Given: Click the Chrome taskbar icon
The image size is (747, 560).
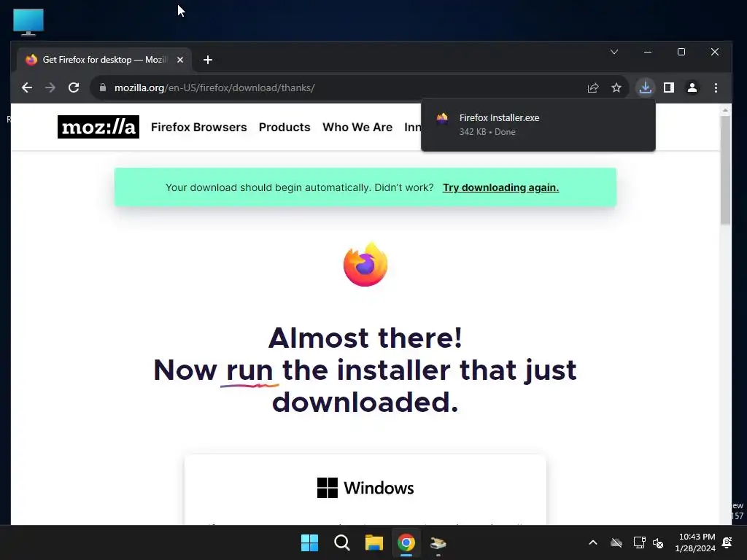Looking at the screenshot, I should point(406,542).
